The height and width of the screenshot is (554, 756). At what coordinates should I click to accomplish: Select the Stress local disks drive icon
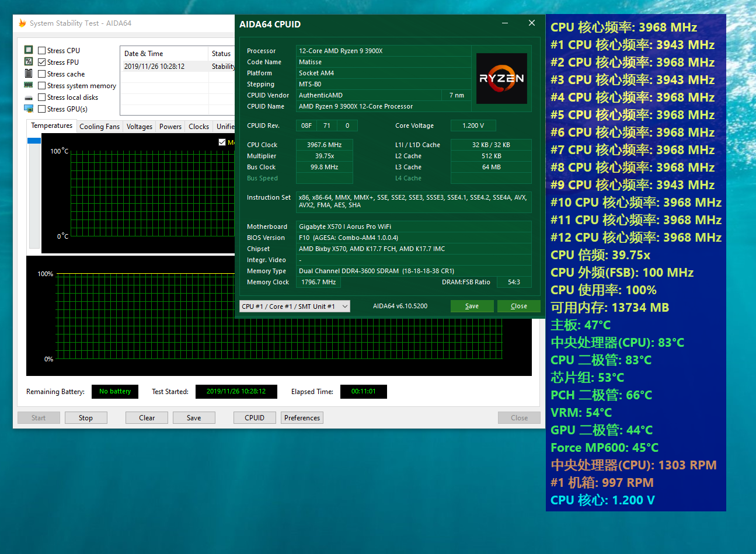point(28,97)
